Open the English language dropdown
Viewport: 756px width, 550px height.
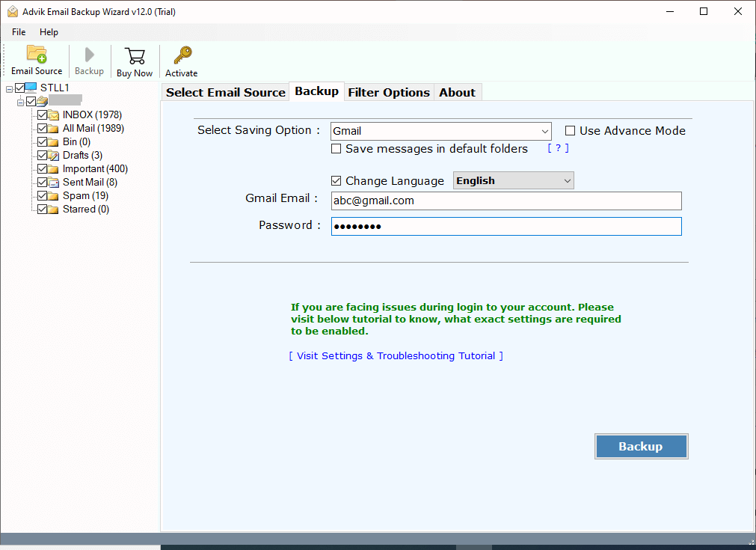click(x=513, y=180)
